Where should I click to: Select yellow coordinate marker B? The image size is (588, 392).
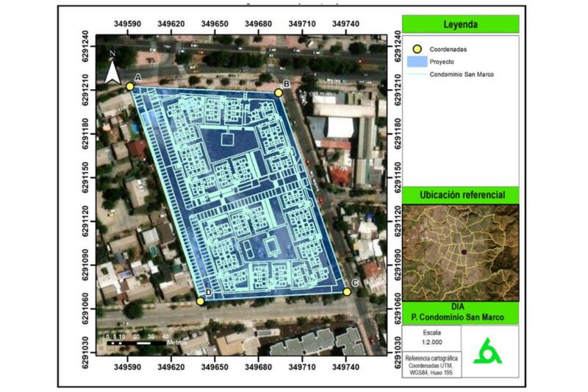tap(279, 93)
